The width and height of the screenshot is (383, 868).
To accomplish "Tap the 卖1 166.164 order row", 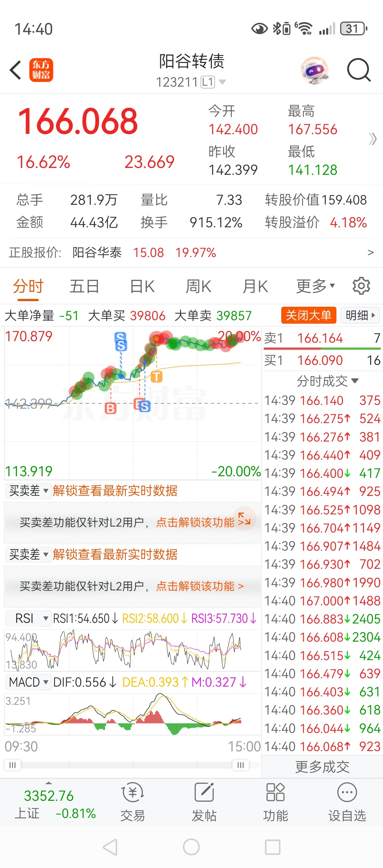I will (322, 338).
